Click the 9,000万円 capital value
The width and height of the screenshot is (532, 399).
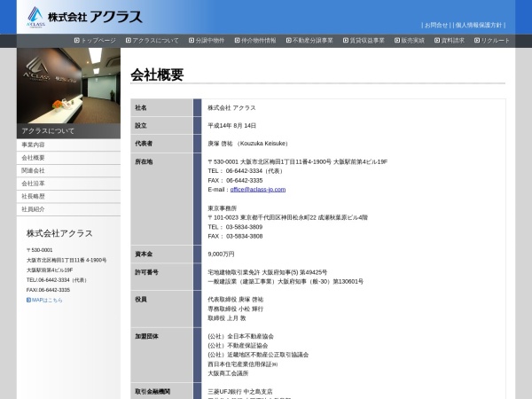pyautogui.click(x=221, y=254)
